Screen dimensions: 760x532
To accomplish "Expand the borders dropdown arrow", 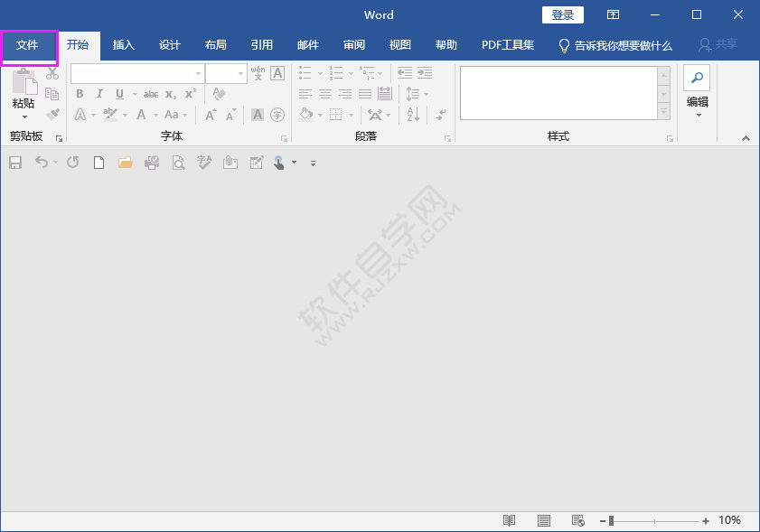I will (351, 116).
